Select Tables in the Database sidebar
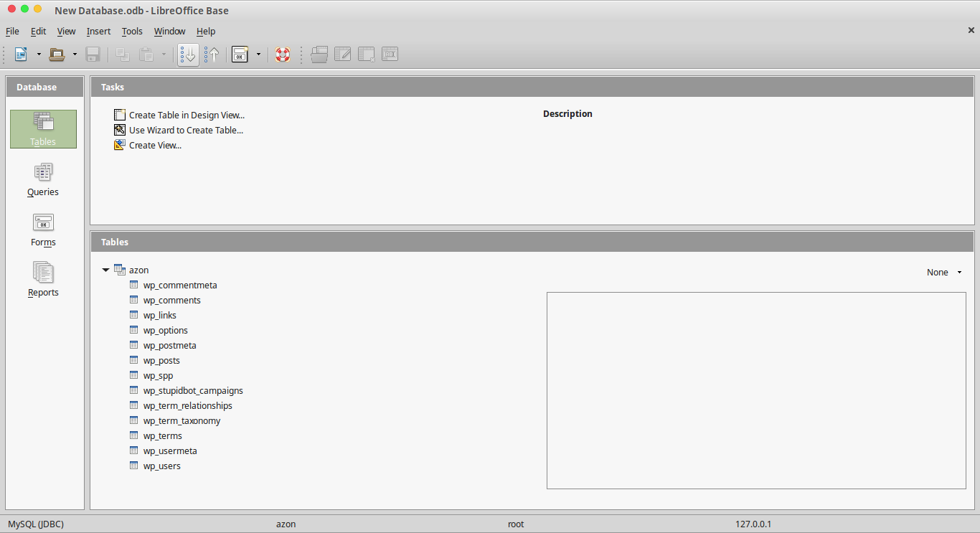Image resolution: width=980 pixels, height=533 pixels. 43,129
